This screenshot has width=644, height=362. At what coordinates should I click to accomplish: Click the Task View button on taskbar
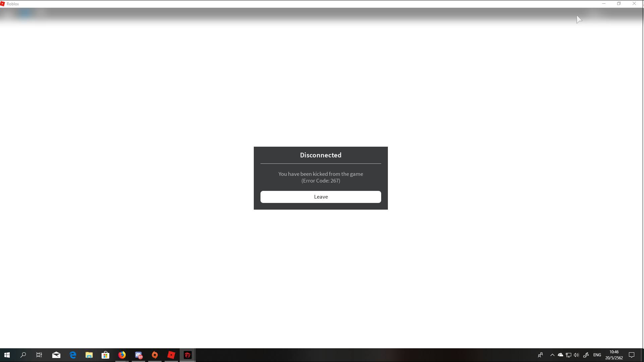[x=39, y=355]
